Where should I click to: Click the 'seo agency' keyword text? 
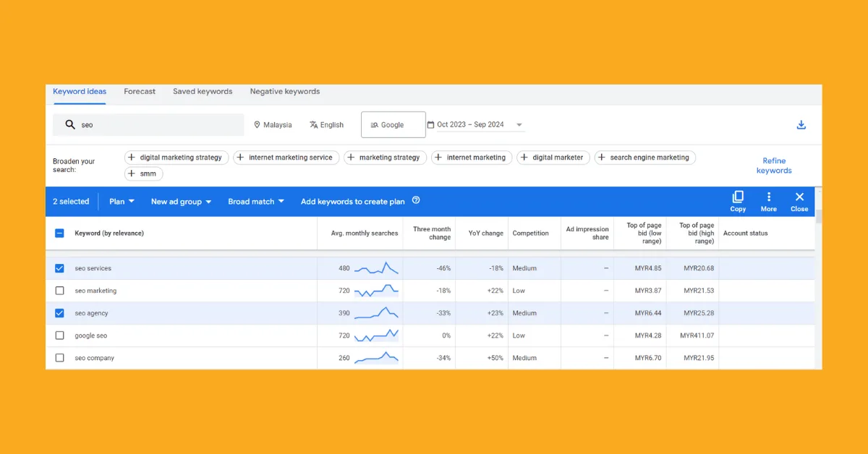[x=91, y=313]
